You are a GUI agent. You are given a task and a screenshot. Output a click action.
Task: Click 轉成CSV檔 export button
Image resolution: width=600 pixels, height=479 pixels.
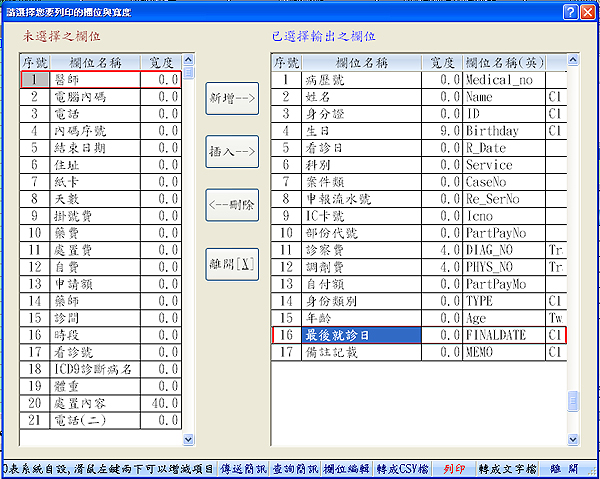click(396, 469)
